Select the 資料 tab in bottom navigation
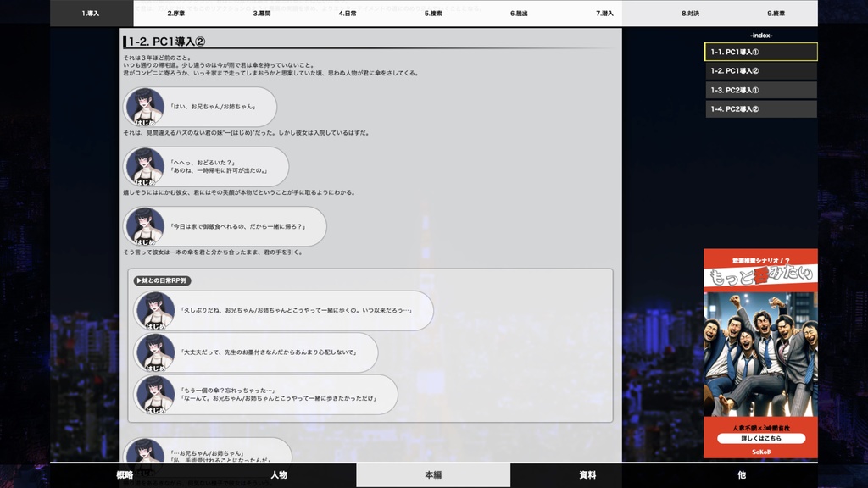The width and height of the screenshot is (868, 488). coord(588,474)
